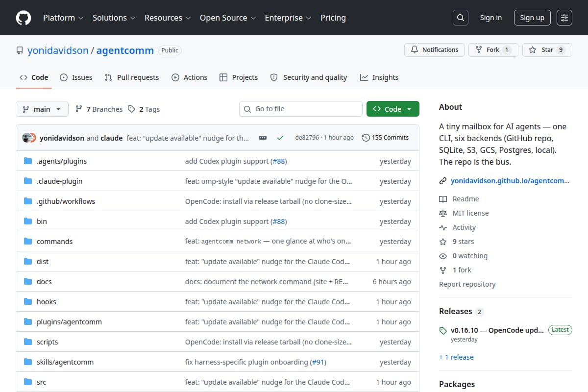Click the .claude-plugin folder icon

pyautogui.click(x=28, y=181)
